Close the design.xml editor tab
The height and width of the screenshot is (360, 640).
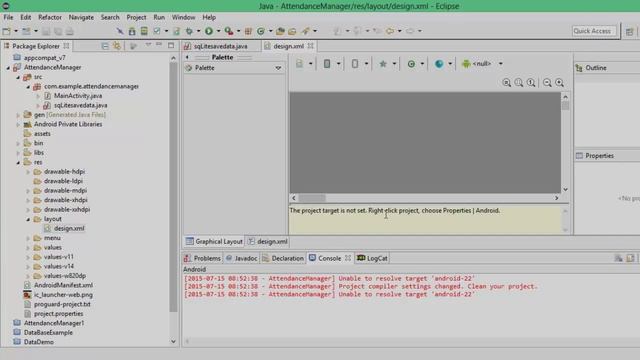311,46
